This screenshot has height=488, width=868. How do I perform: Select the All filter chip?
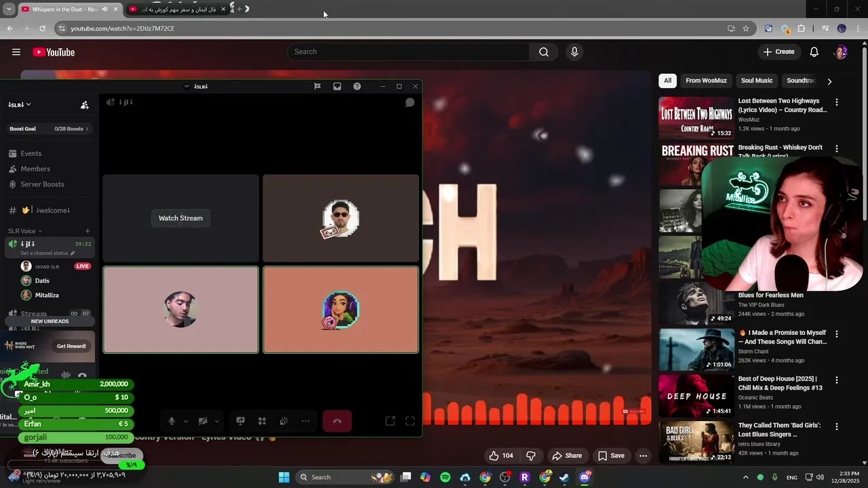(667, 81)
